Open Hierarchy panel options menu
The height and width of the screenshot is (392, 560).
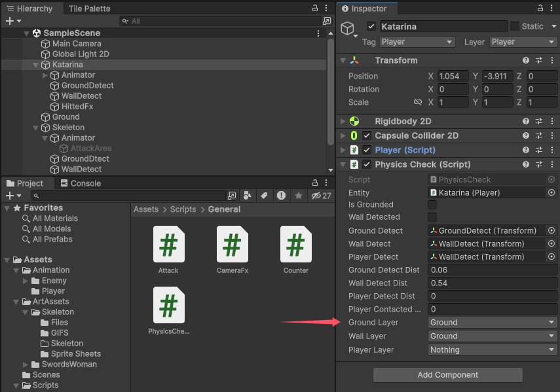pos(326,9)
